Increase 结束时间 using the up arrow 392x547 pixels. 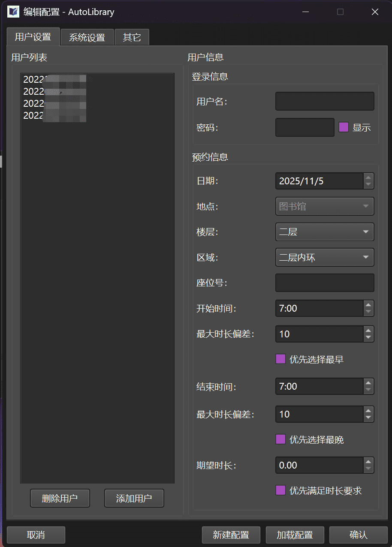368,382
